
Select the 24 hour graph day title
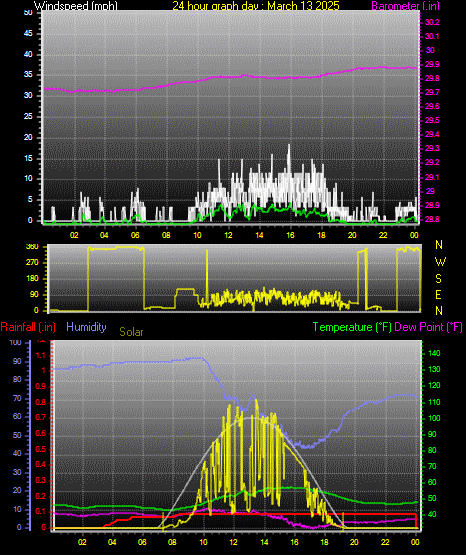[256, 5]
